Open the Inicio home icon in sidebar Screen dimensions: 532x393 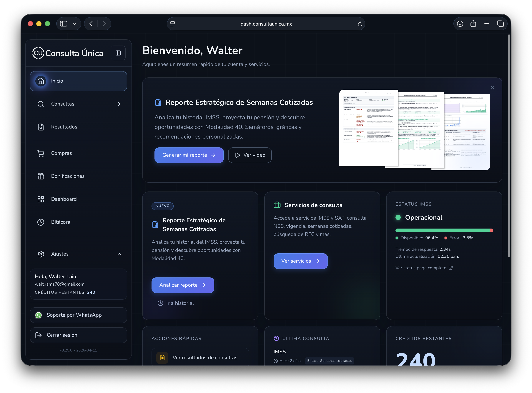coord(41,81)
